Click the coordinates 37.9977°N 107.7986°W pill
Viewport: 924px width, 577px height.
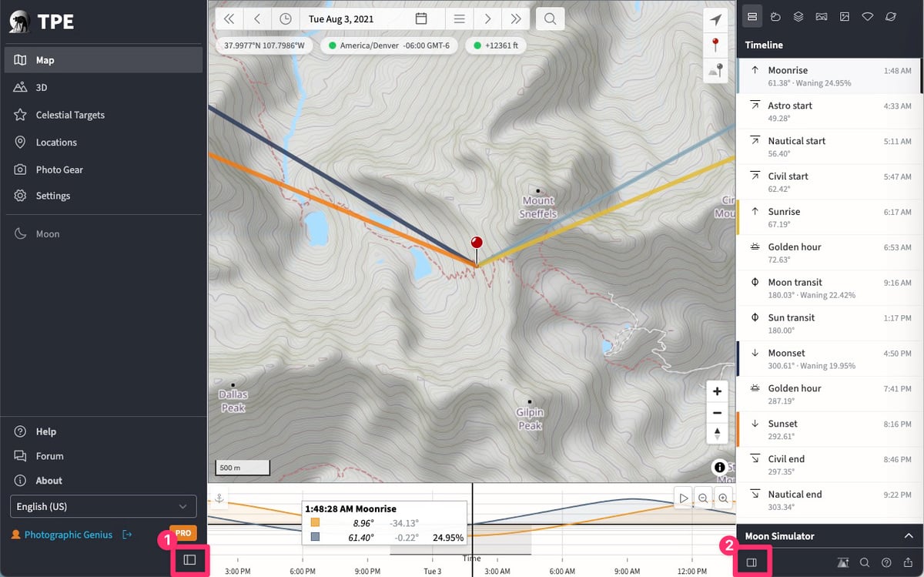(x=264, y=45)
